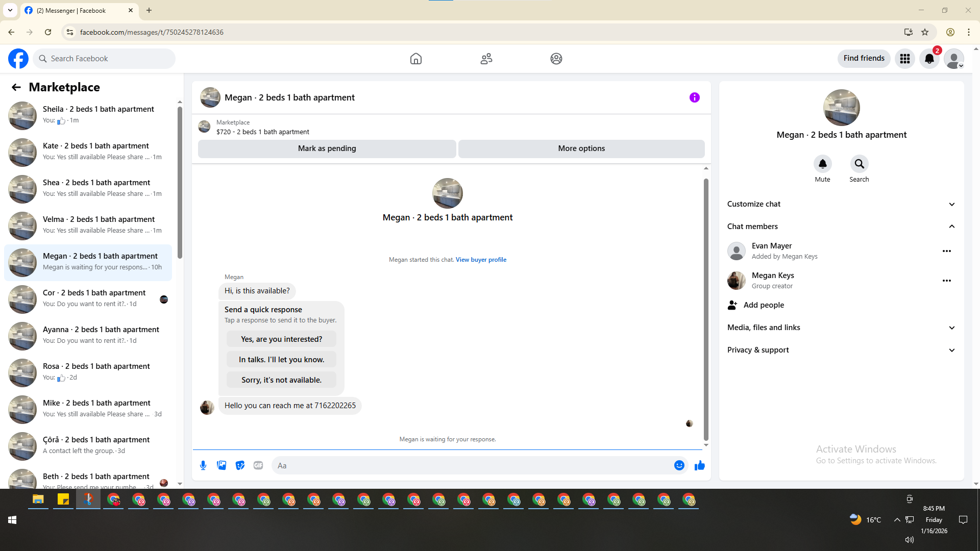The width and height of the screenshot is (980, 551).
Task: Expand Privacy & support section
Action: (x=841, y=350)
